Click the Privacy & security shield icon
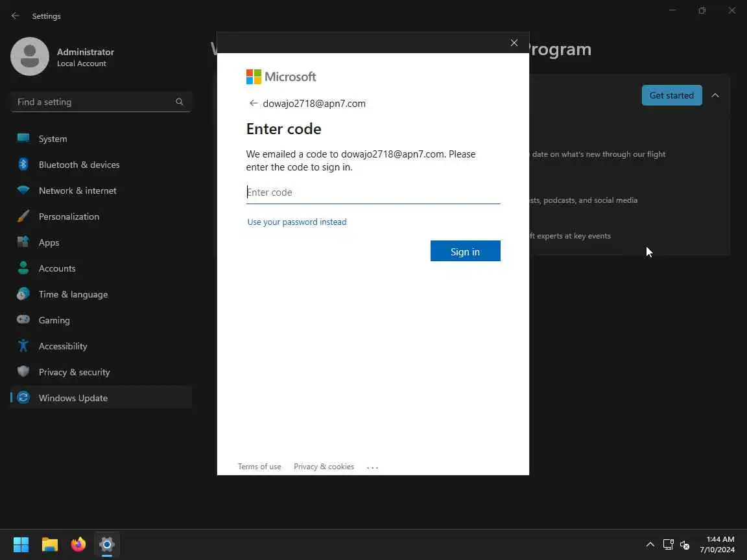The height and width of the screenshot is (560, 747). 23,371
